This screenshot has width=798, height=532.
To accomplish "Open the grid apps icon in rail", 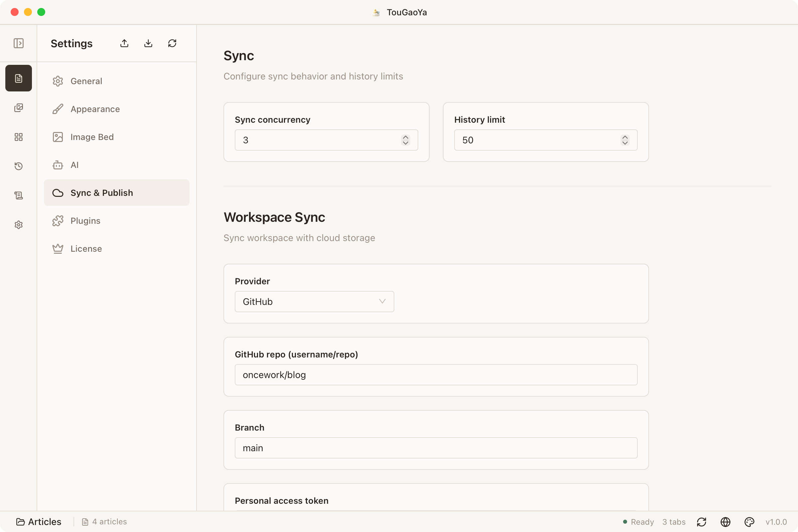I will pyautogui.click(x=18, y=137).
